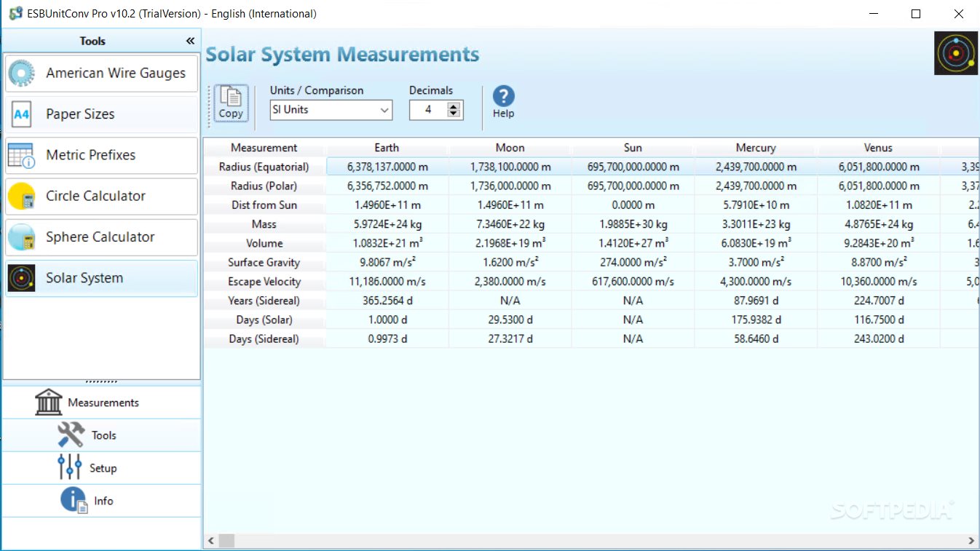Click Sun's volume cell 1.4120E+27 m³
This screenshot has width=980, height=551.
coord(633,243)
